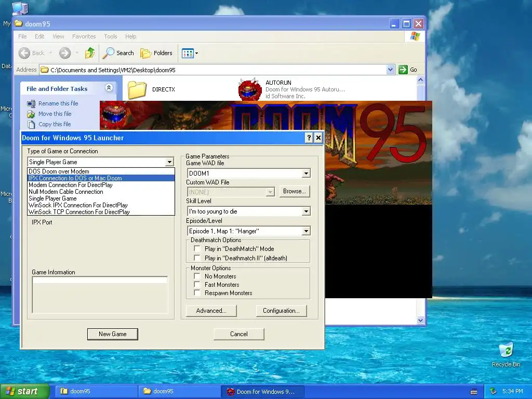Click the Game Information text box
Viewport: 532px width, 399px height.
click(x=100, y=295)
